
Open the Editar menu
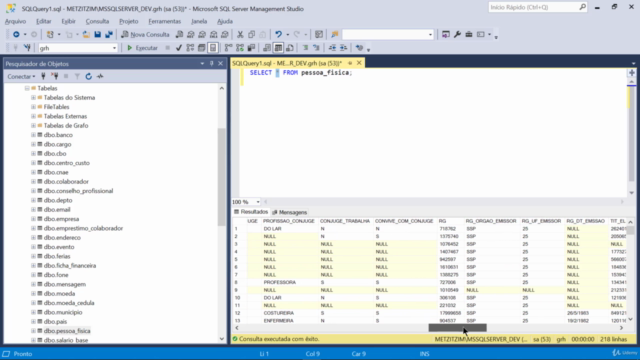pos(44,21)
